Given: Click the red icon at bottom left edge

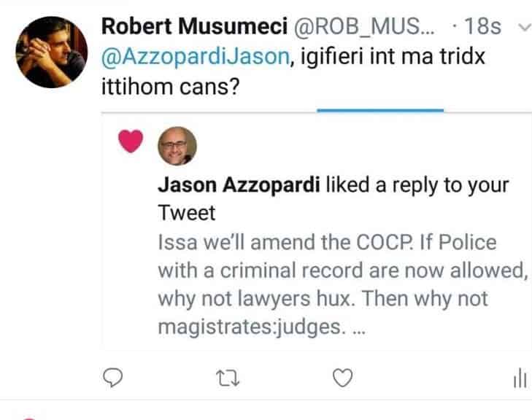Looking at the screenshot, I should pyautogui.click(x=28, y=418).
